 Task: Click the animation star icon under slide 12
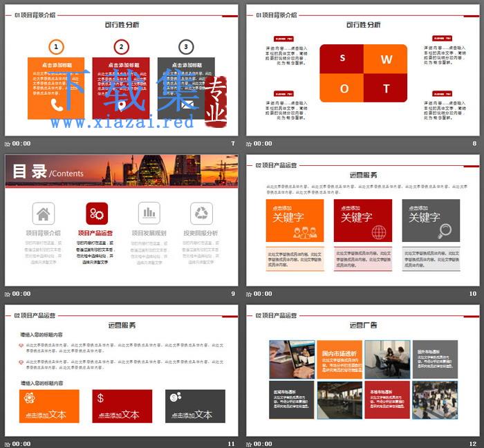(249, 445)
